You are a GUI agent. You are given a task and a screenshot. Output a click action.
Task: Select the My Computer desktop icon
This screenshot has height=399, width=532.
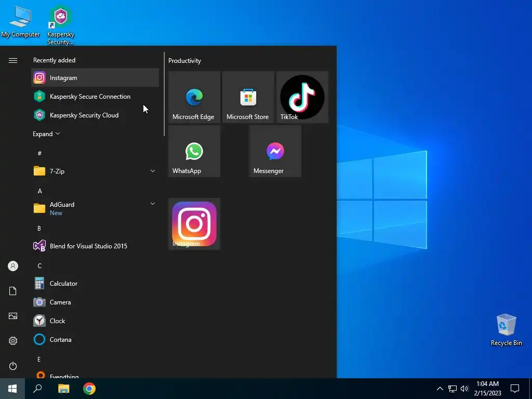pos(20,21)
